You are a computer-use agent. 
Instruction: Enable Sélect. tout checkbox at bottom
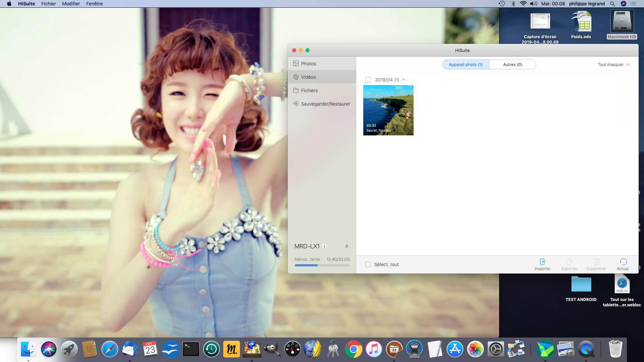[368, 264]
